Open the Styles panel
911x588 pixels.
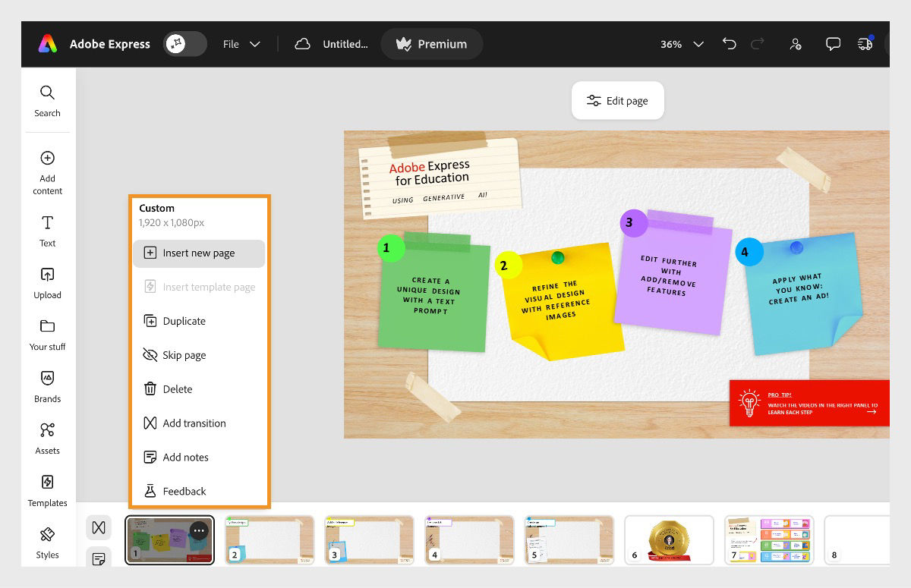(x=47, y=543)
